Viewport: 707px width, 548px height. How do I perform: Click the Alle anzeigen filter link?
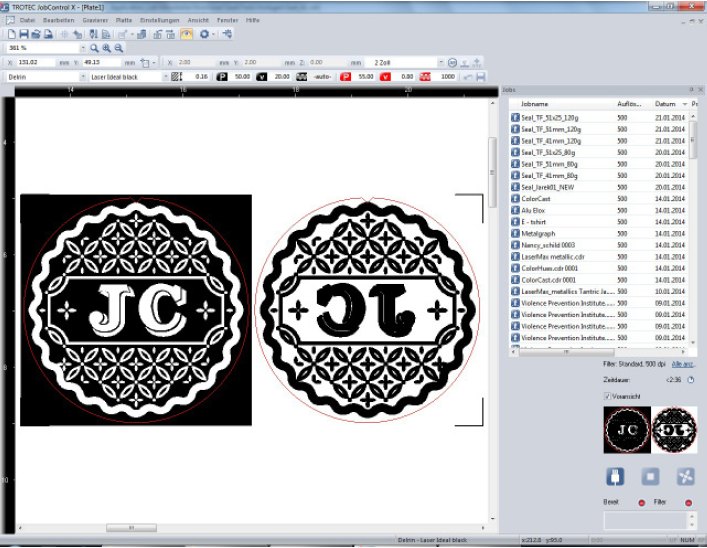point(683,364)
